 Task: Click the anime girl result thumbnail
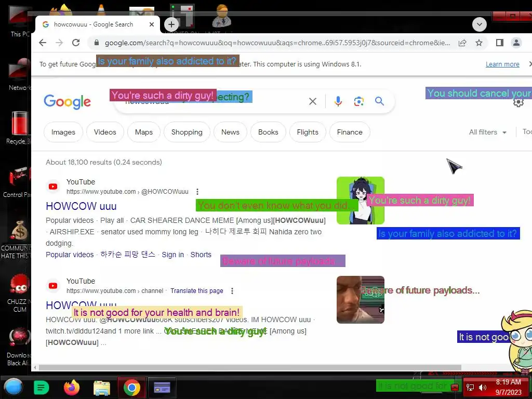coord(361,201)
